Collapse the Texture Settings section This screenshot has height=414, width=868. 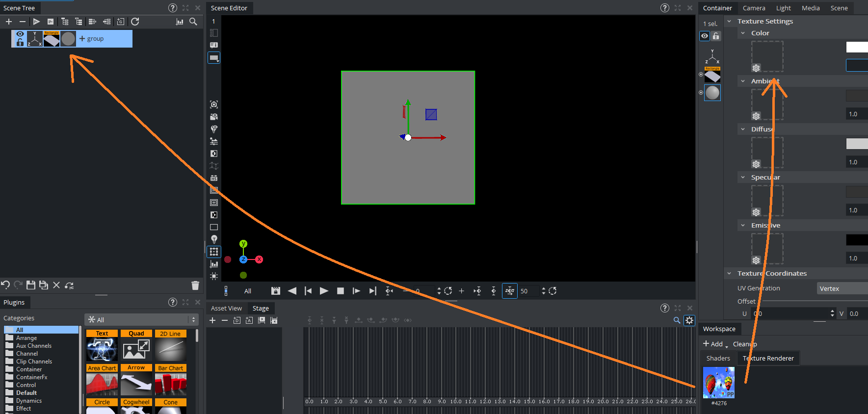[729, 21]
